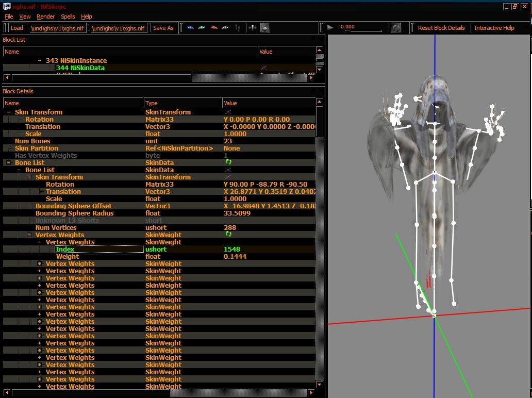The image size is (532, 398).
Task: Click Block Details scroll down arrow
Action: [319, 385]
